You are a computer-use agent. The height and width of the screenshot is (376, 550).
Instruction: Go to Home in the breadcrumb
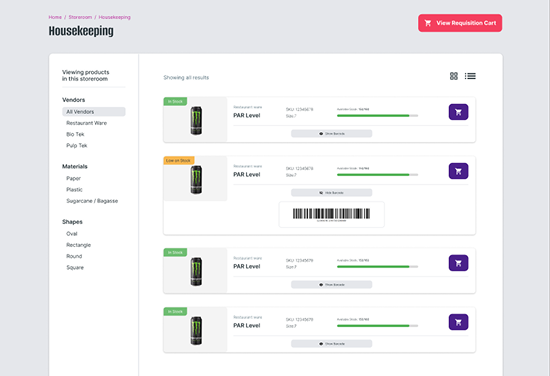coord(55,17)
